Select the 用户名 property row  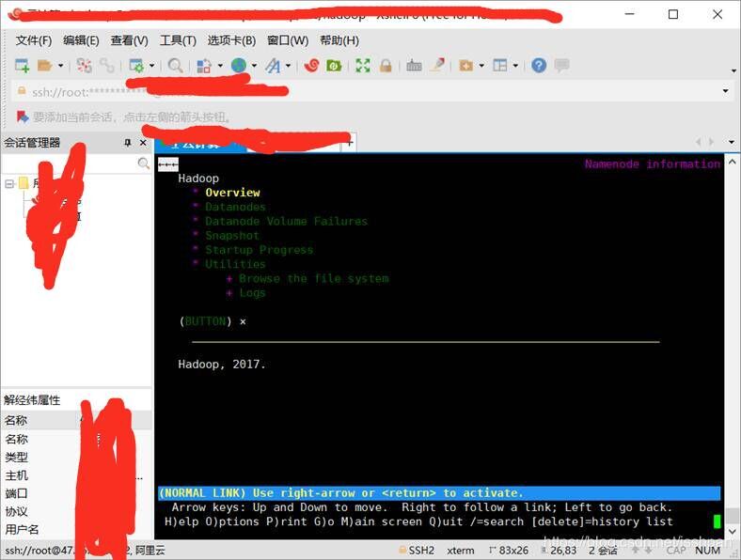pos(75,529)
